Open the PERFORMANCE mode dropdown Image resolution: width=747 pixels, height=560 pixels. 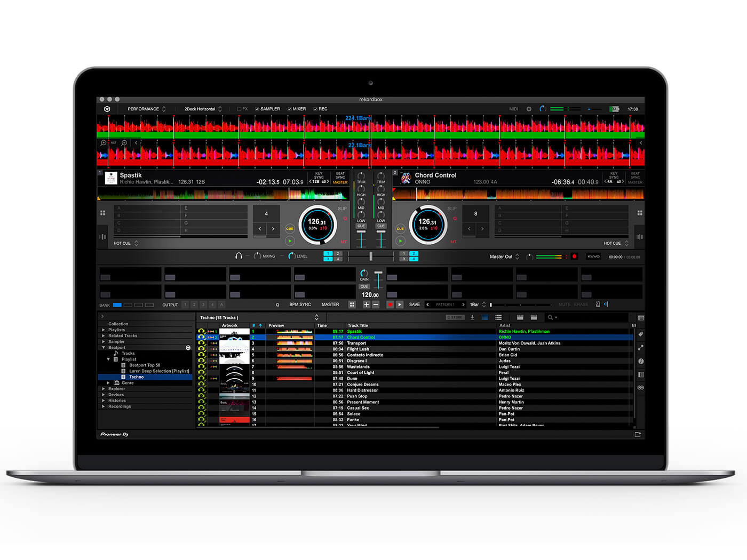click(146, 109)
